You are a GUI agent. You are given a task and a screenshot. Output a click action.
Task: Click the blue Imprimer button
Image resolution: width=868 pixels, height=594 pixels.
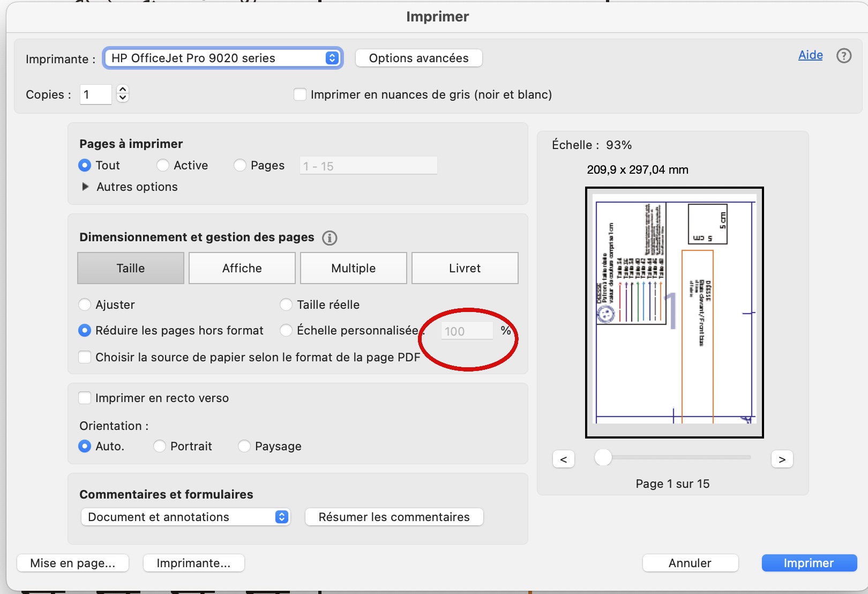pos(809,563)
